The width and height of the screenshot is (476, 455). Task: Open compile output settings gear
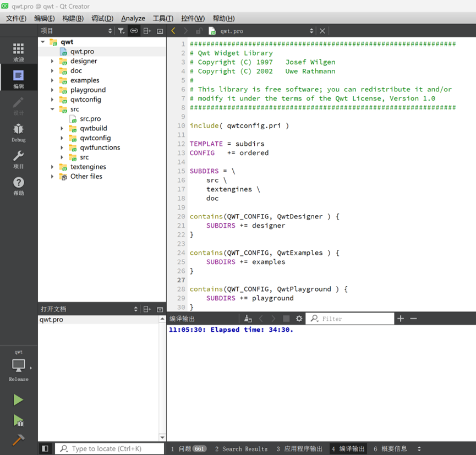point(299,319)
